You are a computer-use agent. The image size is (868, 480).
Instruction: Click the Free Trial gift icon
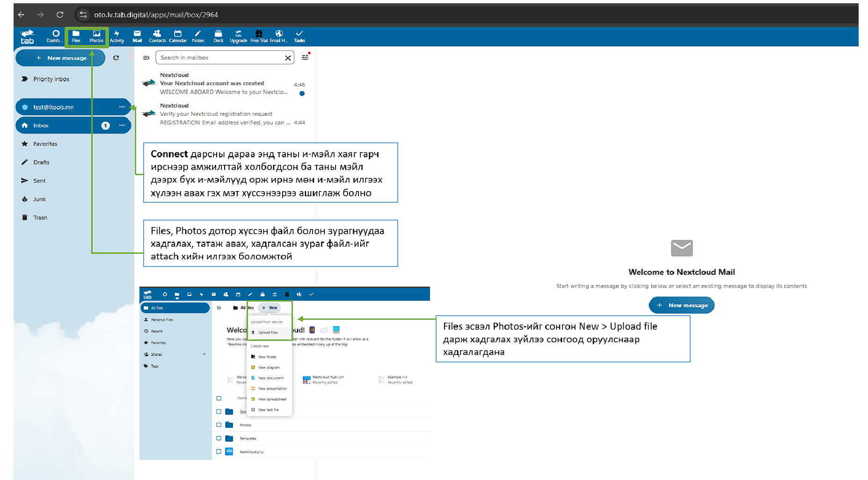(x=259, y=36)
